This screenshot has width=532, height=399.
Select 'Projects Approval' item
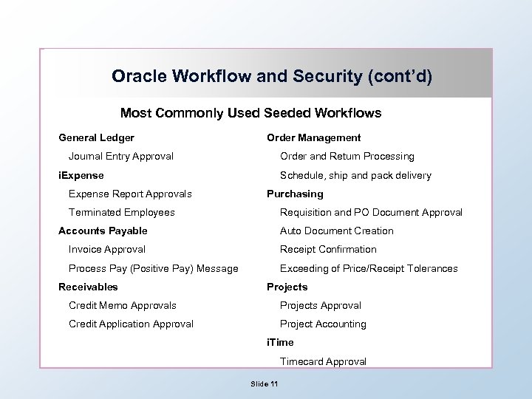(x=320, y=305)
